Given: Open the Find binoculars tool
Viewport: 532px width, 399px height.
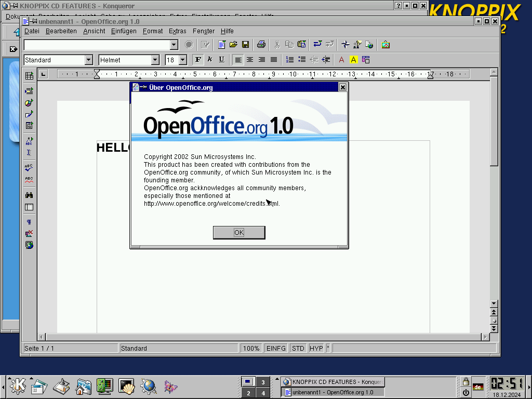Looking at the screenshot, I should (29, 195).
